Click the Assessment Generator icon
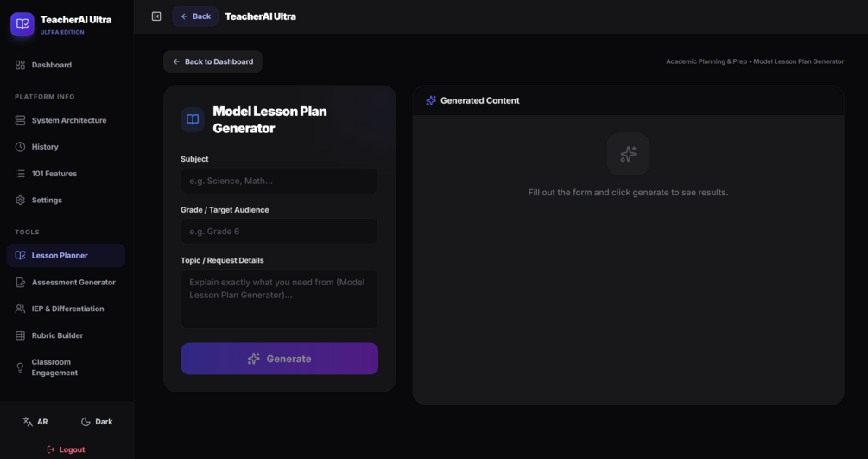 (x=20, y=282)
